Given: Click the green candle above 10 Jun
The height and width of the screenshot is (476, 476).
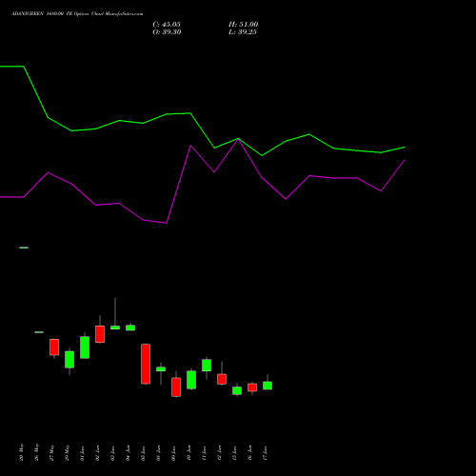Looking at the screenshot, I should (x=191, y=380).
